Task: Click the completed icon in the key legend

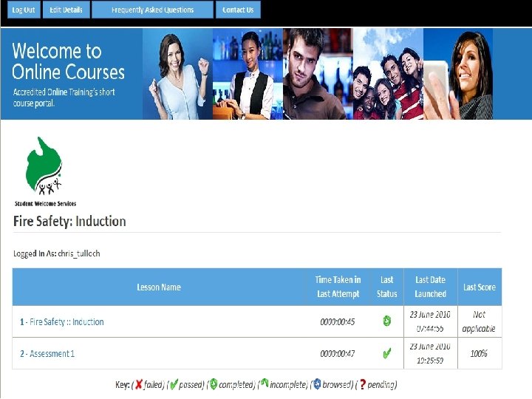Action: (213, 384)
